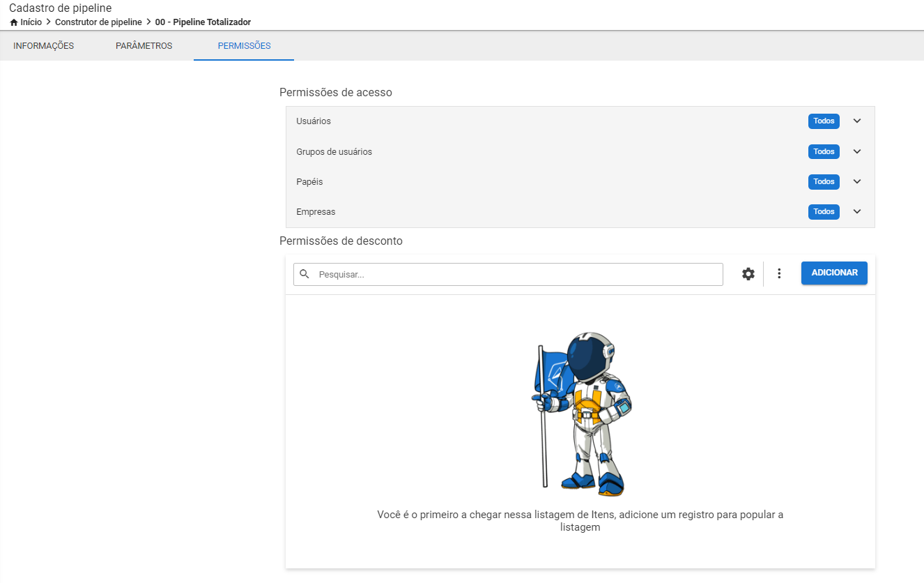The height and width of the screenshot is (583, 924).
Task: Click the 00 - Pipeline Totalizador breadcrumb
Action: [x=203, y=22]
